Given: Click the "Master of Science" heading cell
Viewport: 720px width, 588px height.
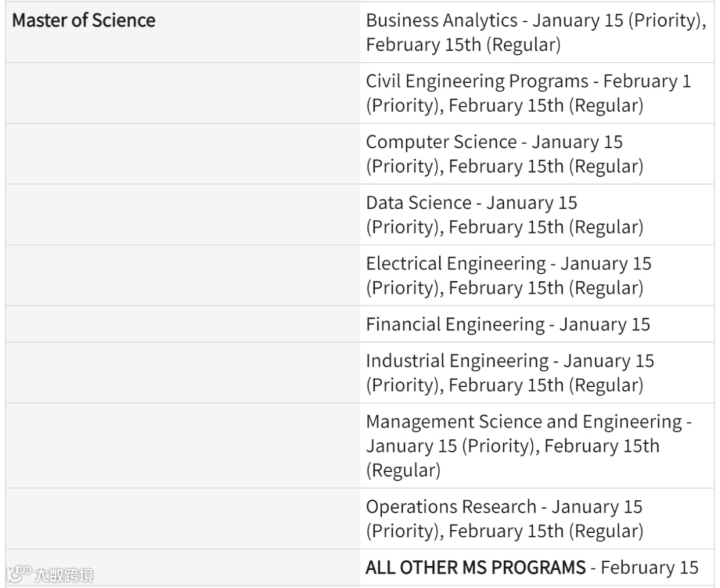Looking at the screenshot, I should click(84, 20).
